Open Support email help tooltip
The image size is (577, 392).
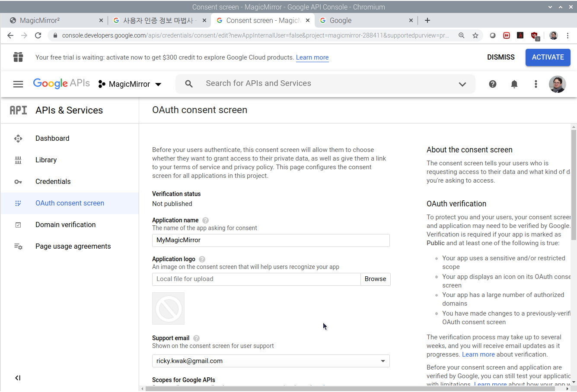197,338
